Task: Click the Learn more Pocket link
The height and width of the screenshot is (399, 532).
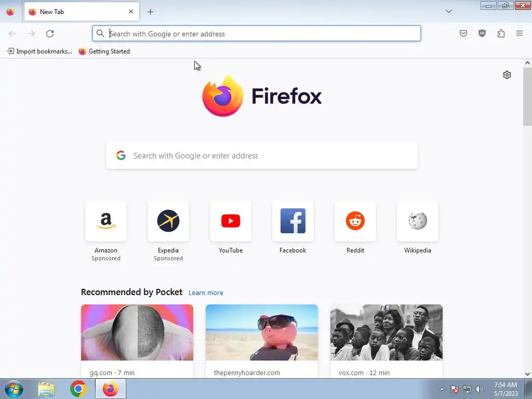Action: (206, 292)
